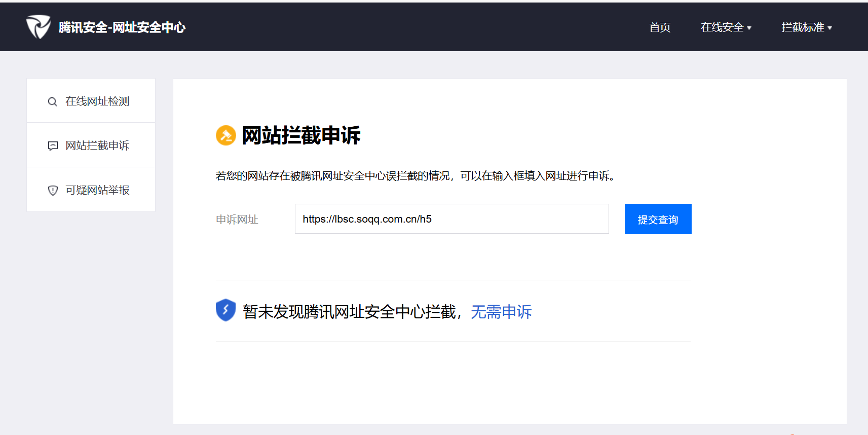Viewport: 868px width, 435px height.
Task: Click the orange gavel icon near heading
Action: click(x=226, y=135)
